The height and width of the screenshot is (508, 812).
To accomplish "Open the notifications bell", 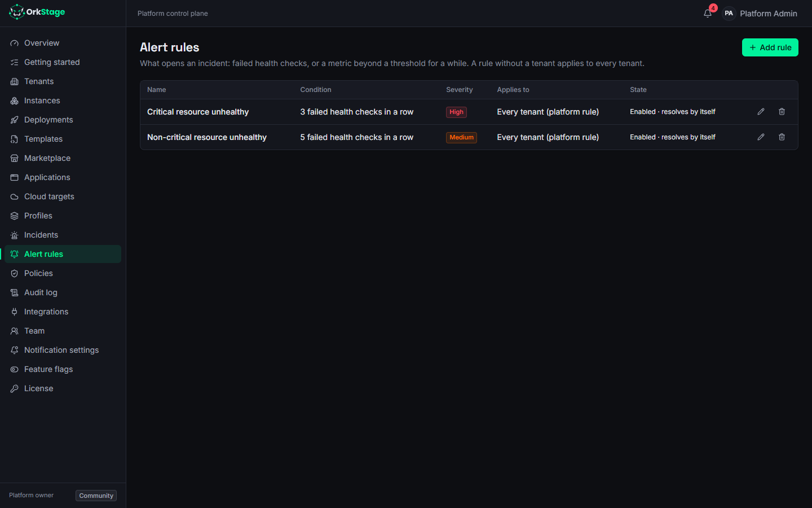I will [x=708, y=14].
